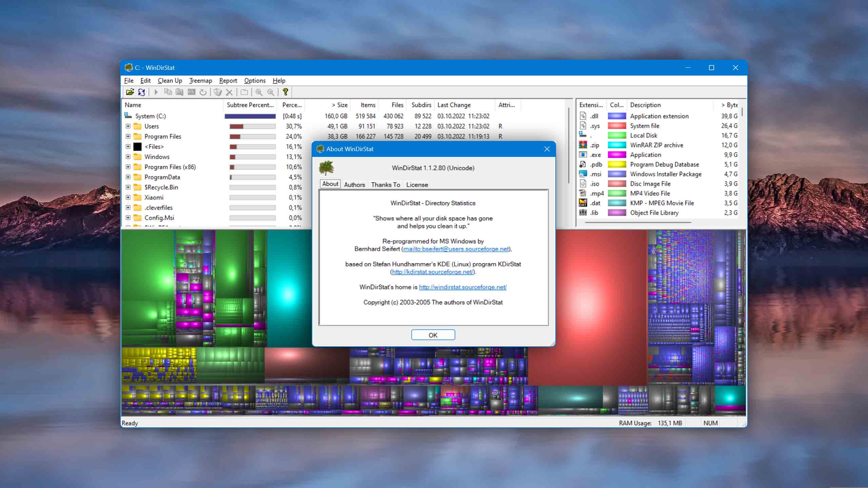The width and height of the screenshot is (868, 488).
Task: Click the tree logo in About dialog
Action: pyautogui.click(x=327, y=168)
